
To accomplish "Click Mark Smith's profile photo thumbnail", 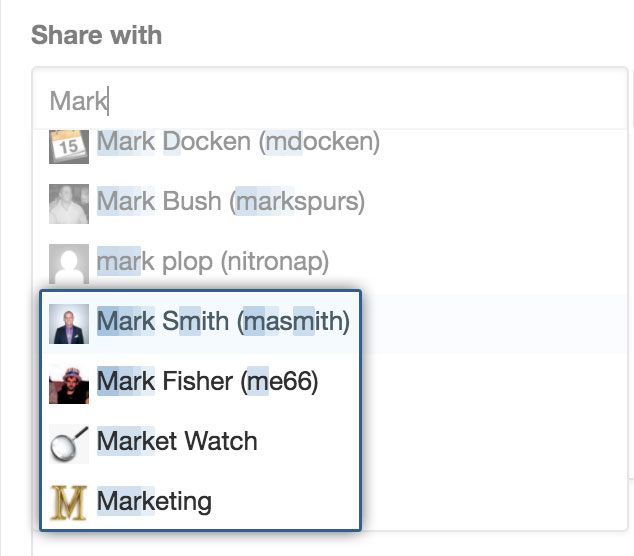I will [x=69, y=324].
